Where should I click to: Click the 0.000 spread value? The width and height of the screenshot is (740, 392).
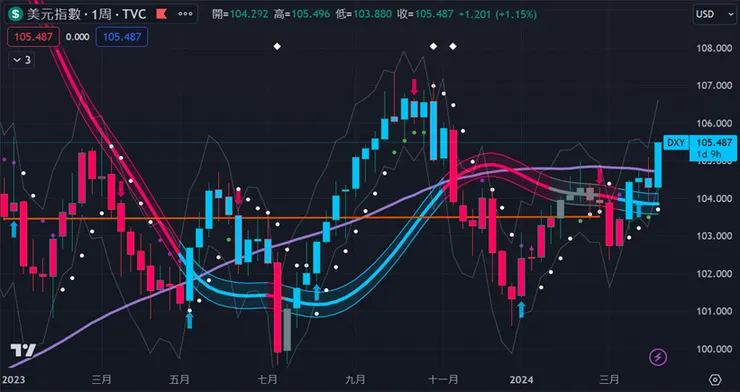pos(77,37)
